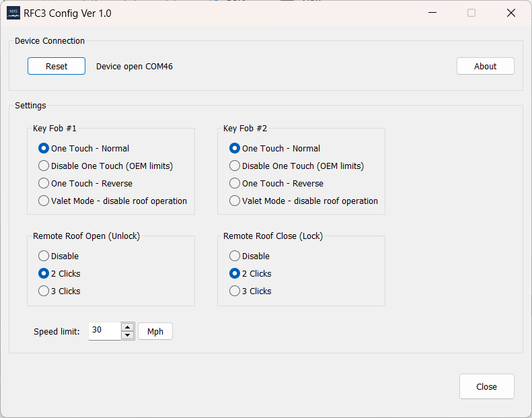Enable Valet Mode for Key Fob #2
532x418 pixels.
click(303, 201)
